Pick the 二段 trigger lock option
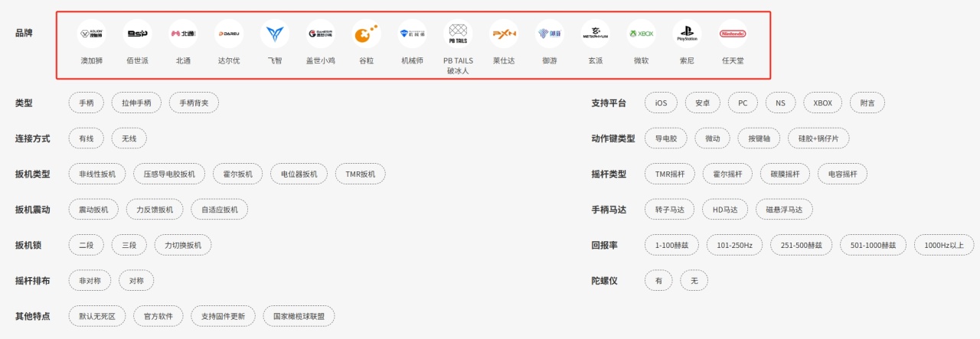The image size is (980, 339). [86, 245]
